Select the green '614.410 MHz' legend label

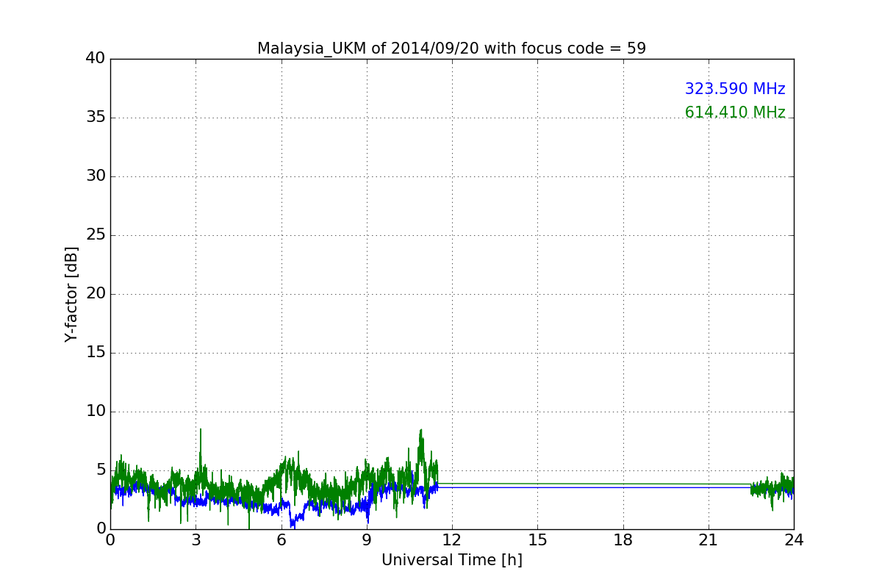coord(735,112)
